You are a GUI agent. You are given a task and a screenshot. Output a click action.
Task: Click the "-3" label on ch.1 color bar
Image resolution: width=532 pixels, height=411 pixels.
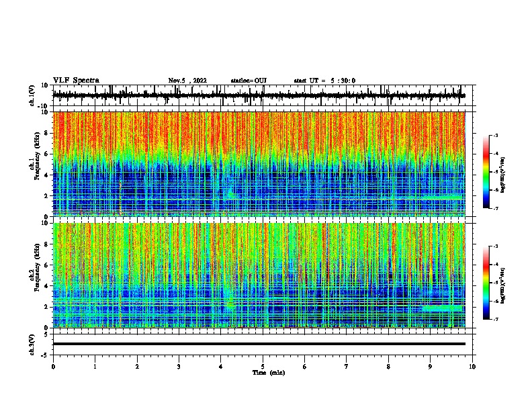coord(495,135)
